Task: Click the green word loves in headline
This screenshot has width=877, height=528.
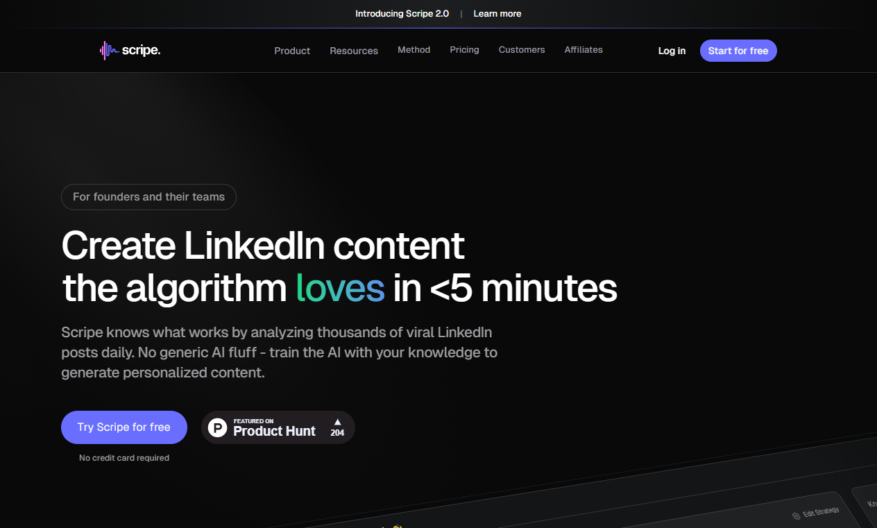Action: [340, 288]
